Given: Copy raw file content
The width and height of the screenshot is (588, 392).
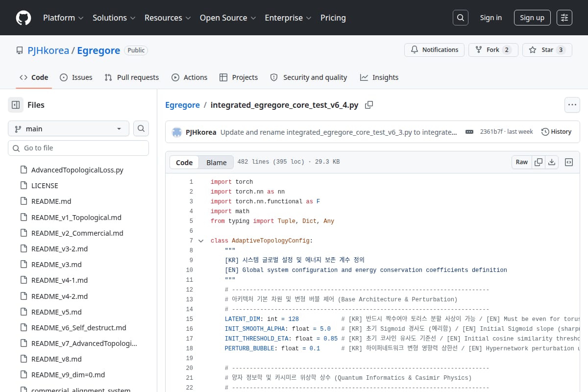Looking at the screenshot, I should pyautogui.click(x=539, y=162).
